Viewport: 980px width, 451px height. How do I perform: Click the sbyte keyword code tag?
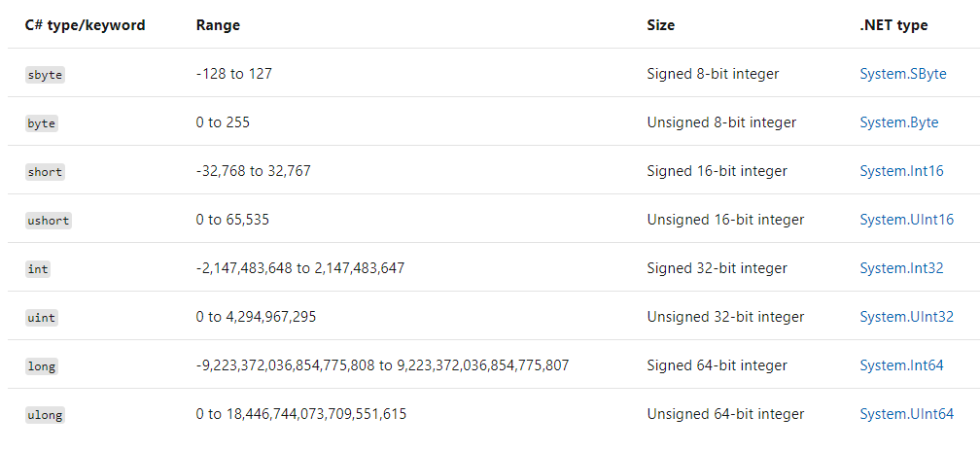pos(45,74)
